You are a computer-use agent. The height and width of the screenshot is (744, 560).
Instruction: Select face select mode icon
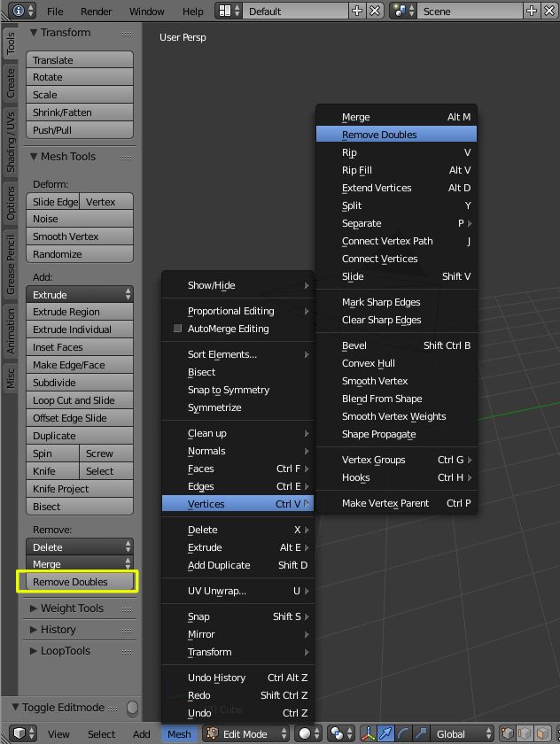pyautogui.click(x=543, y=733)
